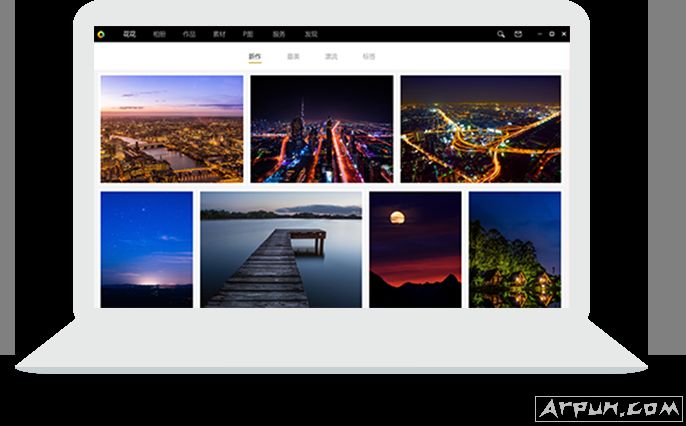Open the 发现 menu item
This screenshot has height=426, width=686.
[x=311, y=34]
